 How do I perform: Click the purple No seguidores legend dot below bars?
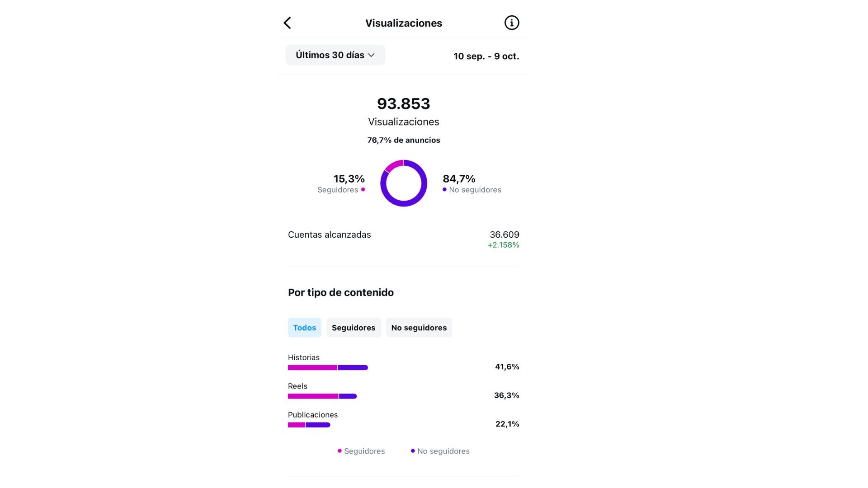pos(413,451)
